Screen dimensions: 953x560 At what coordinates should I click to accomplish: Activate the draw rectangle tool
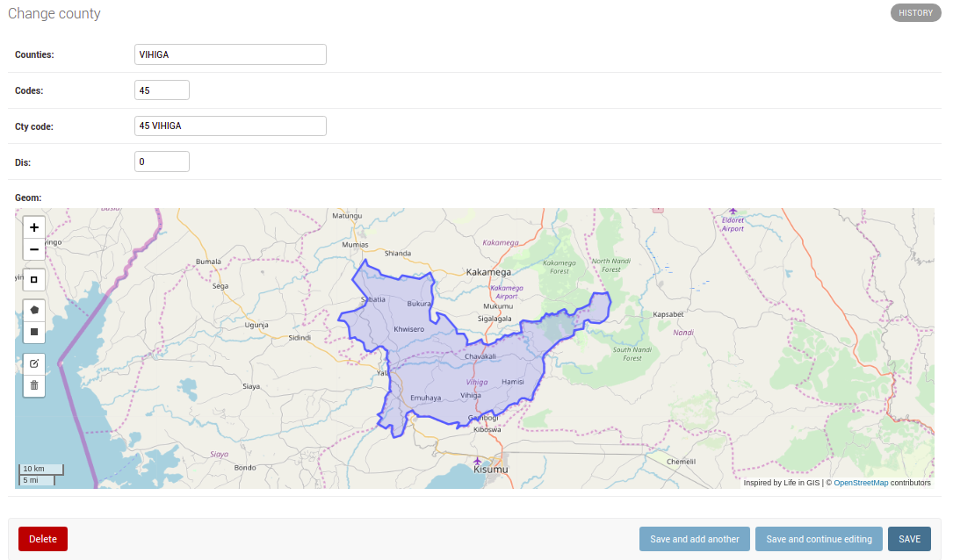(33, 332)
